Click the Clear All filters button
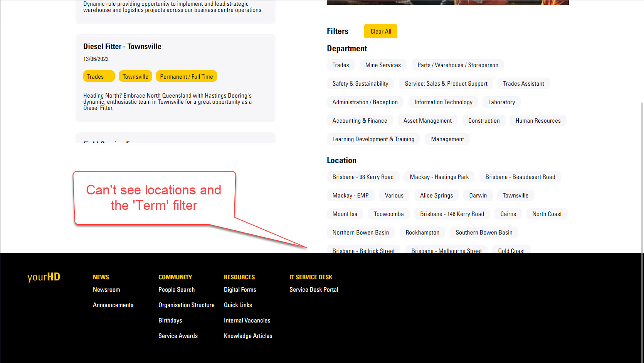644x363 pixels. pos(380,32)
